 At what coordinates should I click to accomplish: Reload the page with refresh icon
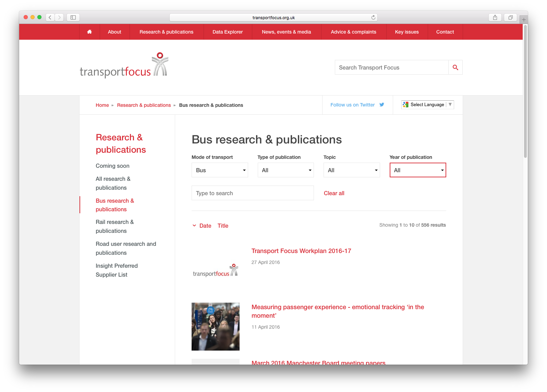pyautogui.click(x=373, y=17)
